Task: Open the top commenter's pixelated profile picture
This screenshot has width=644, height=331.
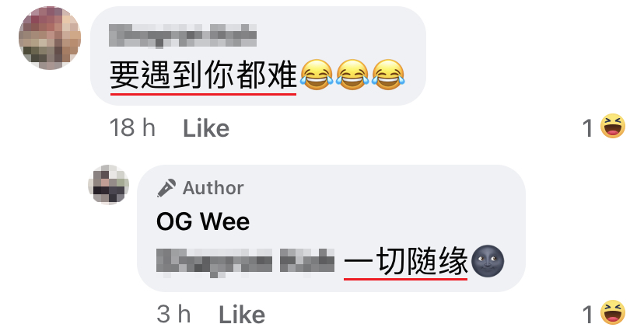Action: click(50, 38)
